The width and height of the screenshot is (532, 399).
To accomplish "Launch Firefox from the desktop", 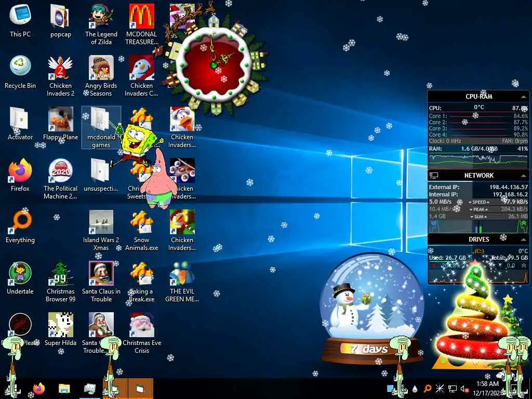I will click(x=20, y=175).
